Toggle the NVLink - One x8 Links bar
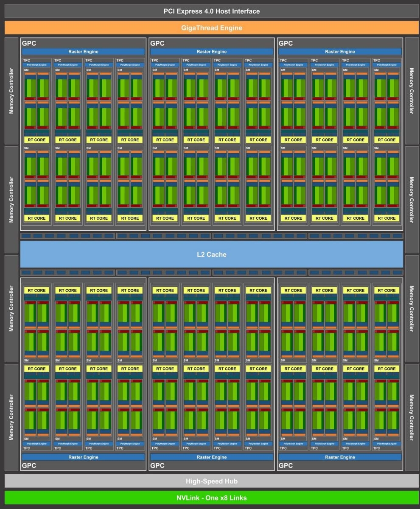 point(210,498)
